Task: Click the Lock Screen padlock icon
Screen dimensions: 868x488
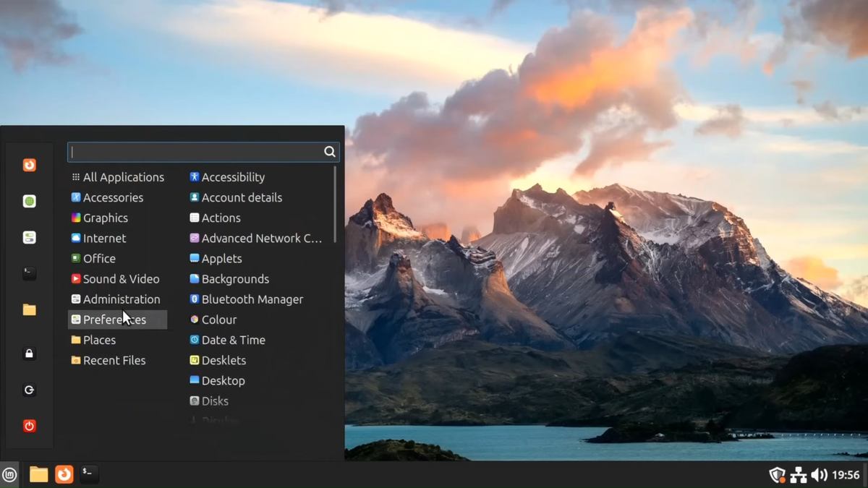Action: [x=29, y=354]
